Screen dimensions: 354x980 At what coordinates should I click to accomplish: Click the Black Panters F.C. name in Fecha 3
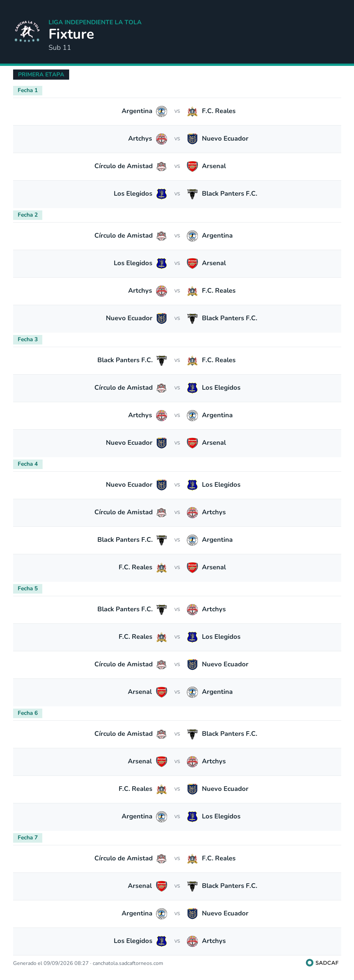pos(125,360)
